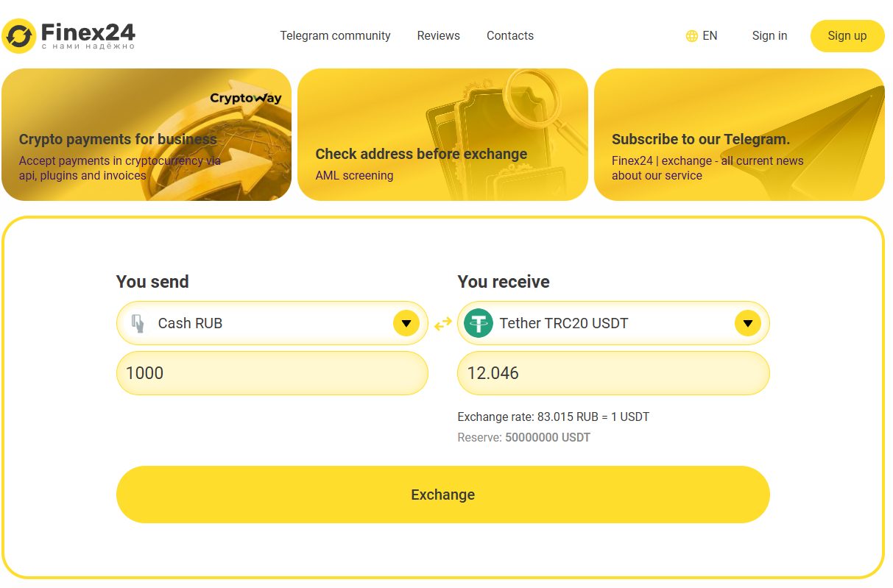Open the Check address before exchange banner
Viewport: 893px width, 588px height.
(442, 135)
